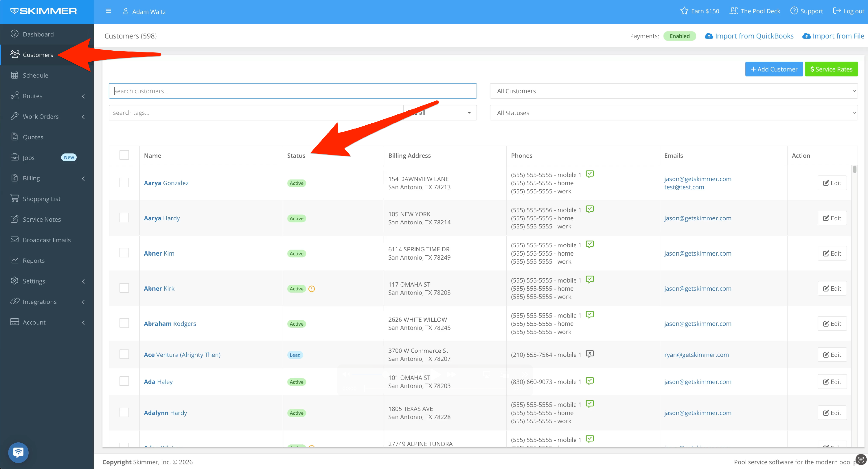868x469 pixels.
Task: Open the Service Rates button
Action: [831, 69]
